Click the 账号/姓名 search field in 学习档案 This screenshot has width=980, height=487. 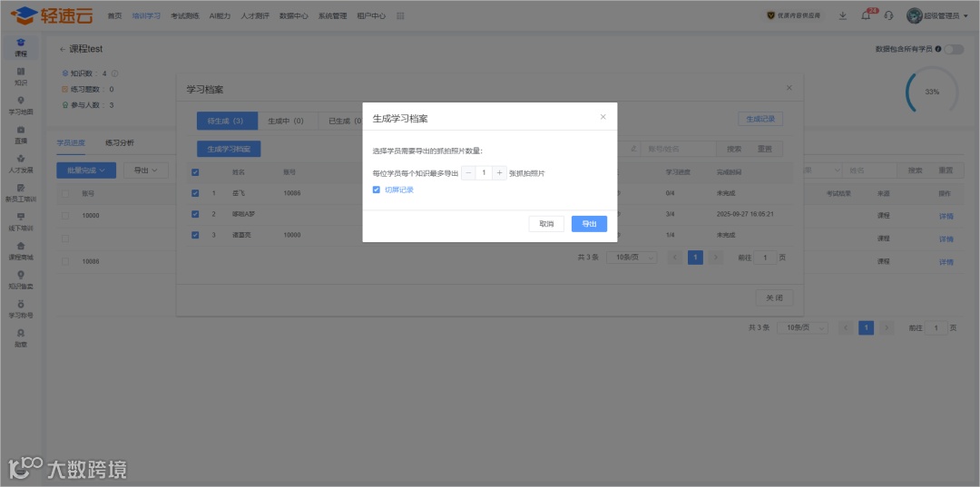tap(679, 150)
